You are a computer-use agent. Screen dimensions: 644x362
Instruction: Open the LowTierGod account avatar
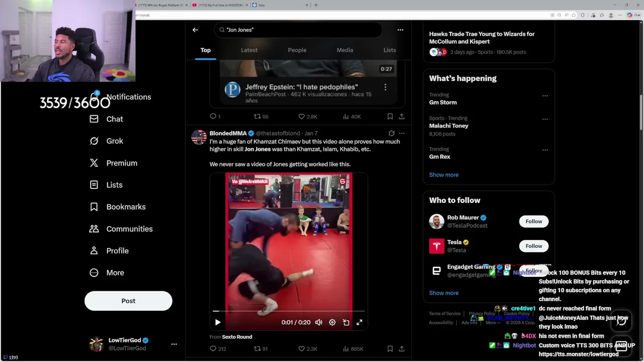click(96, 344)
